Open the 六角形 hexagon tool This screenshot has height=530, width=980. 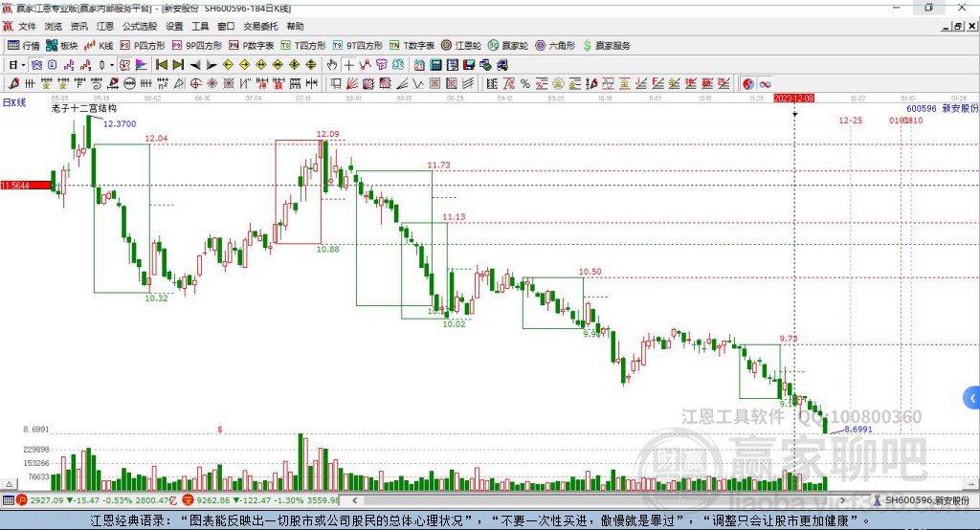point(555,46)
